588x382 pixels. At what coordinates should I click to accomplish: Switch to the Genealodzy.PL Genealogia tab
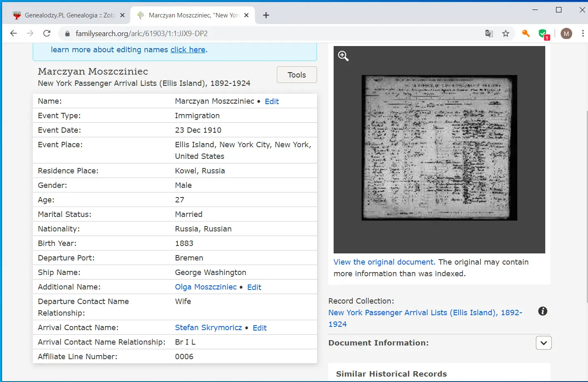(x=68, y=15)
